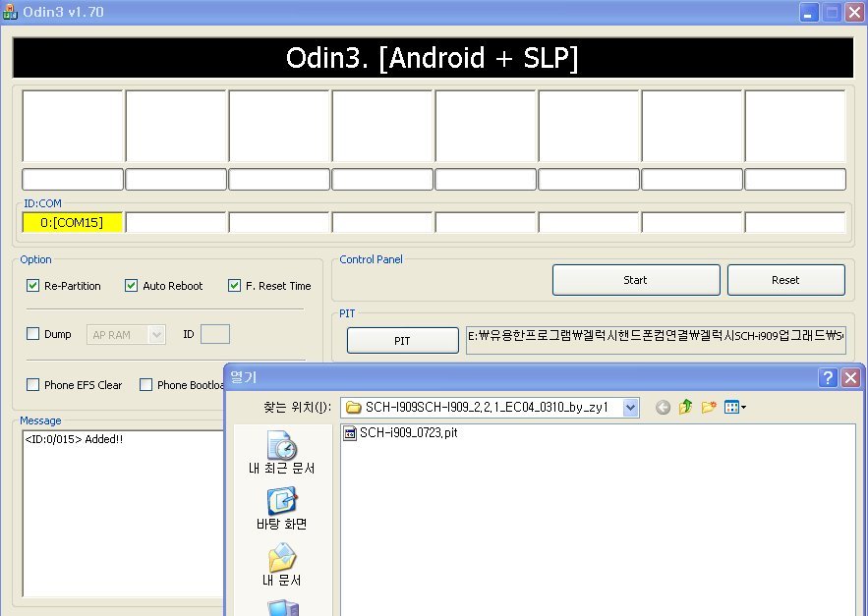Click the help question mark in 열기 dialog
This screenshot has width=868, height=616.
(x=828, y=378)
